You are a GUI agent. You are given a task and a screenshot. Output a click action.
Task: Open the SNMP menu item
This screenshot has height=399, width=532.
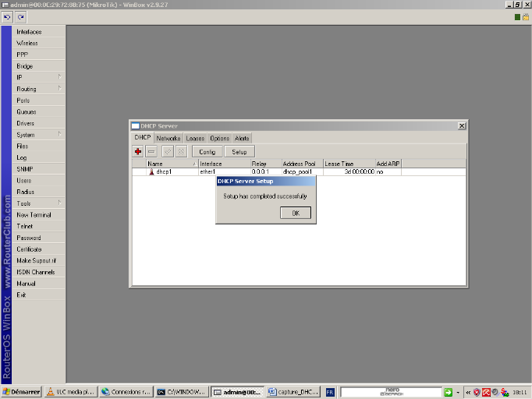click(x=38, y=169)
